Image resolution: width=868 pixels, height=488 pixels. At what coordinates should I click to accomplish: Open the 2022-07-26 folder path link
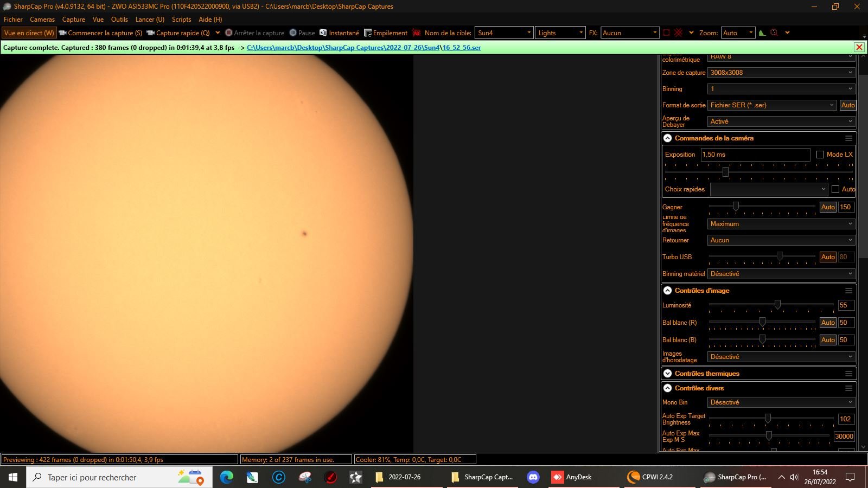click(x=403, y=48)
